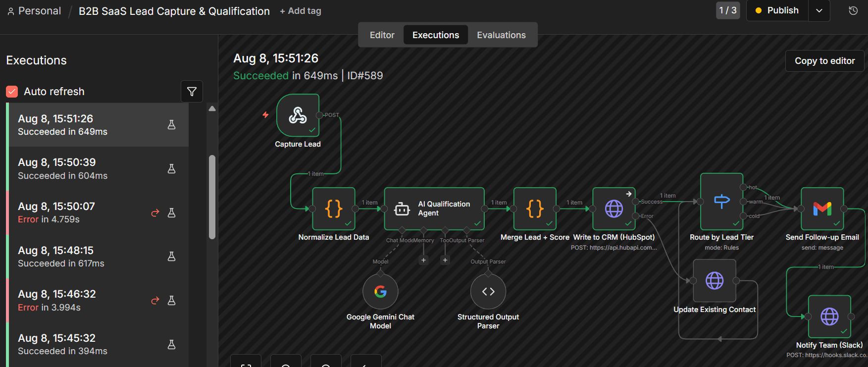Click flask icon for 15:50:07 execution
Screen dimensions: 868x367
coord(172,212)
